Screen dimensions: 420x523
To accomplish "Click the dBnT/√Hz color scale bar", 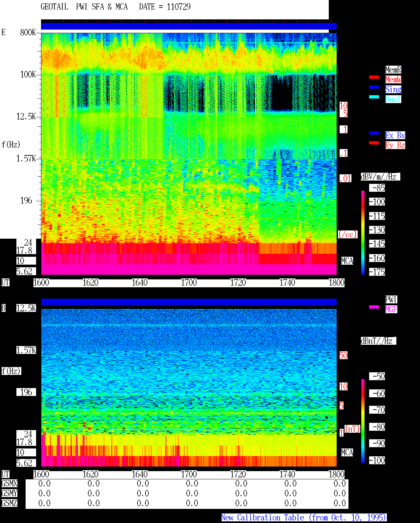I will pos(363,421).
